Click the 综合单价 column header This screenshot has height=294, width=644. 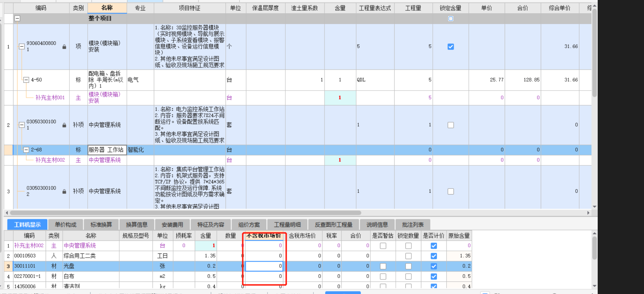point(559,8)
